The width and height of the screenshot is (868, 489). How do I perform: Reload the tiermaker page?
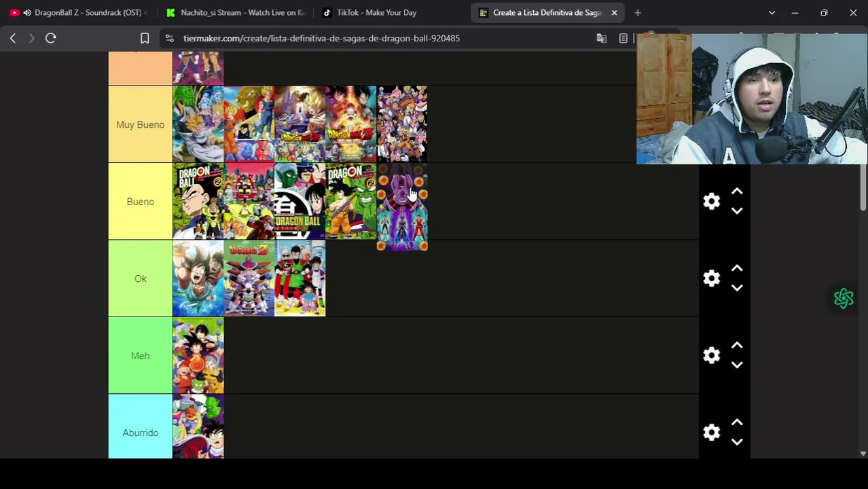pyautogui.click(x=50, y=38)
